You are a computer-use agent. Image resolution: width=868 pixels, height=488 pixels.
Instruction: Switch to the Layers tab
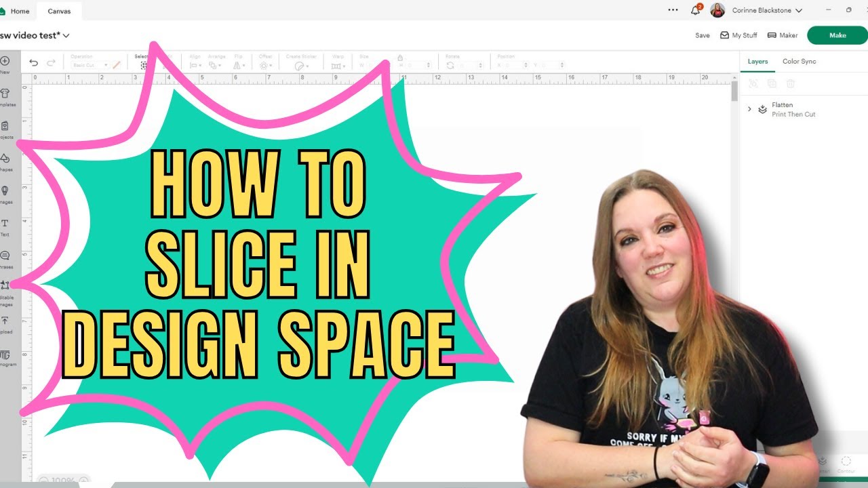(757, 61)
